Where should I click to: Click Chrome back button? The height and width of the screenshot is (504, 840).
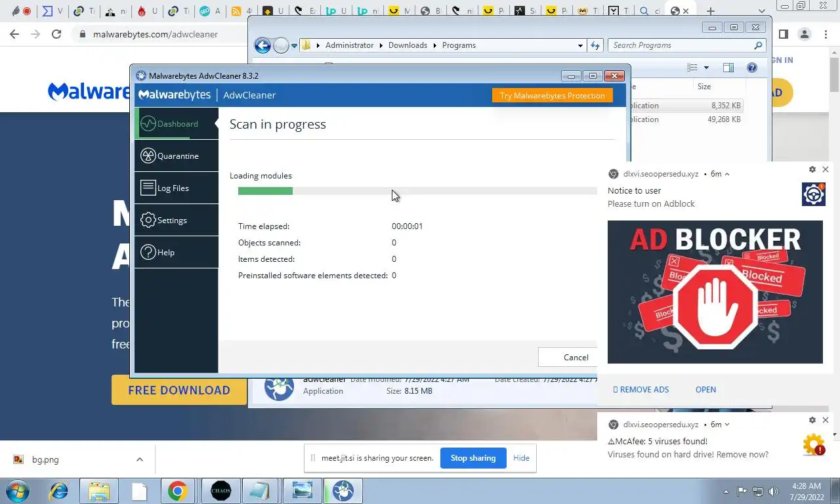pos(14,34)
